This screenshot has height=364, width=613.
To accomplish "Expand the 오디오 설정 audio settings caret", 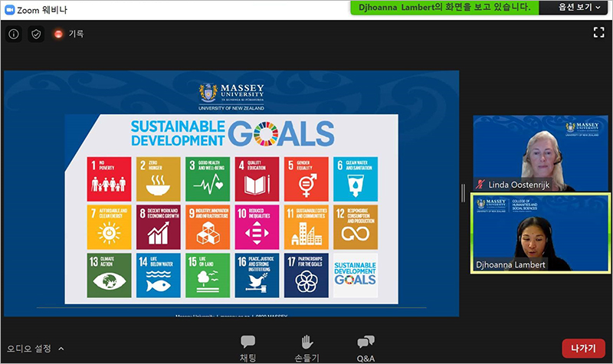I will 61,349.
